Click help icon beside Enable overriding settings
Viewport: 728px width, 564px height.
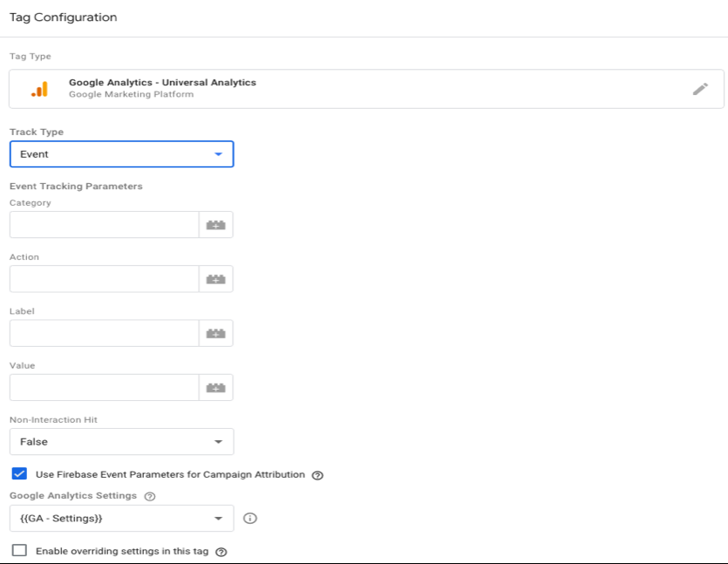221,552
